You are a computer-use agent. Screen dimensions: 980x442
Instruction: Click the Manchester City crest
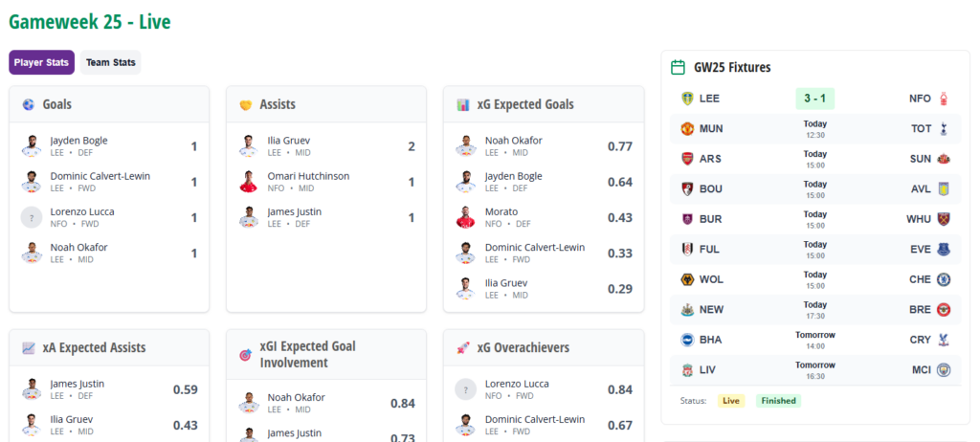[945, 369]
